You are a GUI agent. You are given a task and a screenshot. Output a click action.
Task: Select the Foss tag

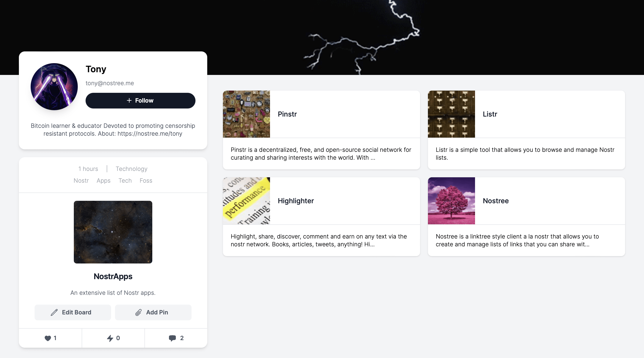point(146,180)
